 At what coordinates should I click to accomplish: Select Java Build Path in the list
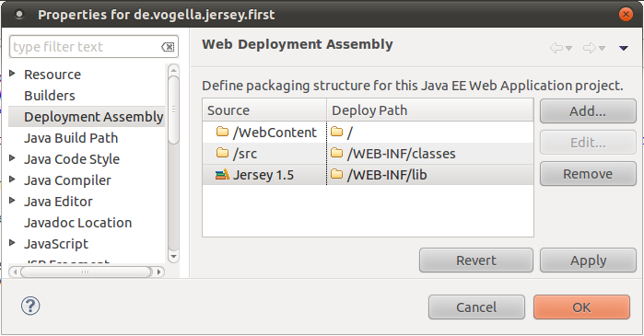tap(71, 138)
